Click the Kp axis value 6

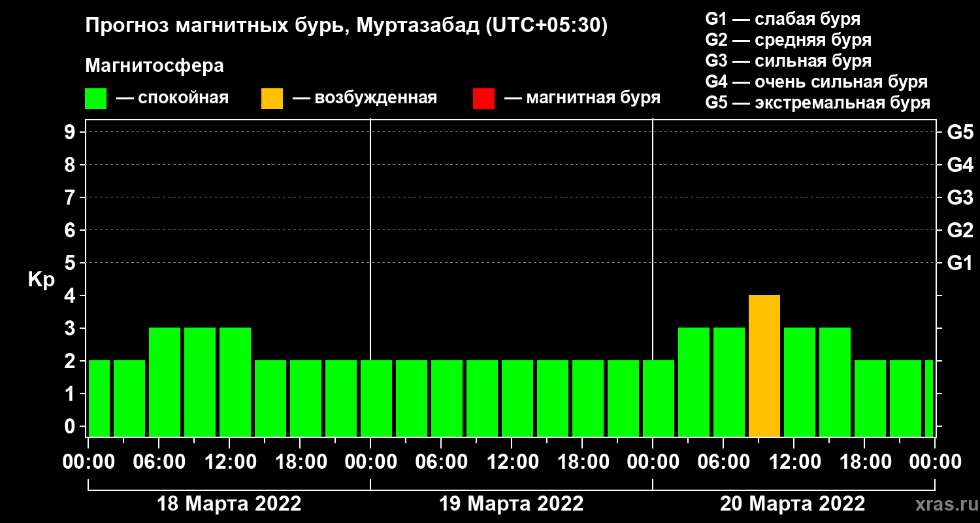click(71, 230)
